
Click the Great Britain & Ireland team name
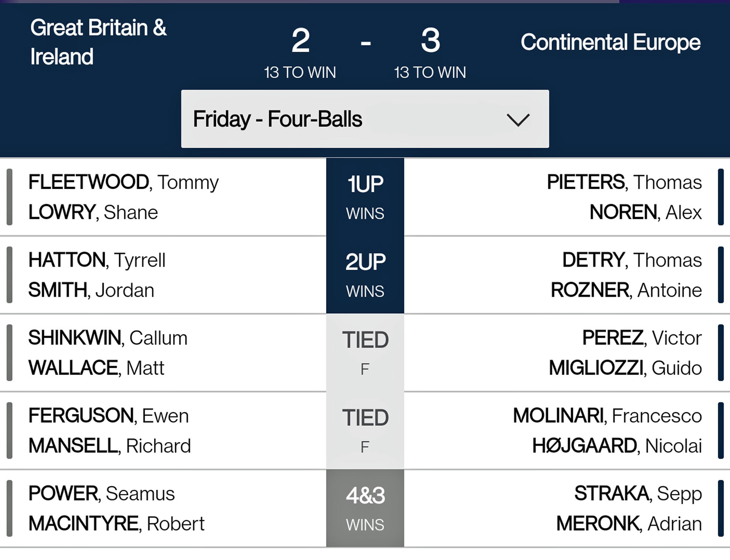click(x=98, y=42)
